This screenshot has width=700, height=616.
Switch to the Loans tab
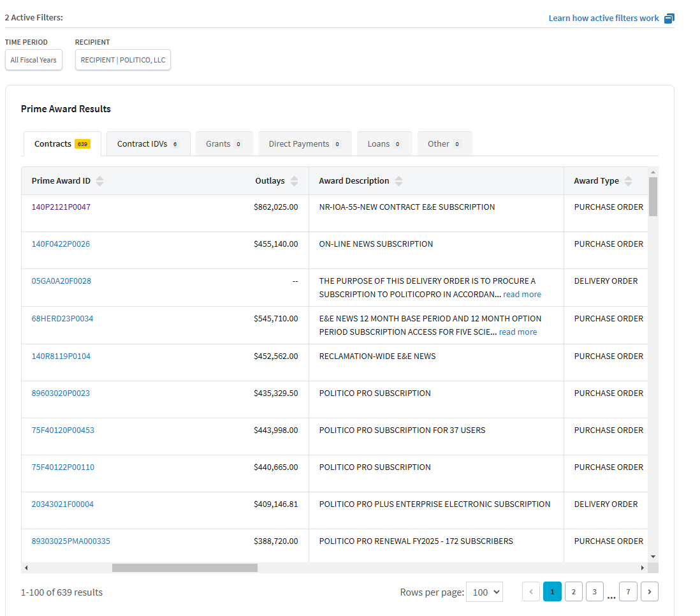click(x=384, y=144)
